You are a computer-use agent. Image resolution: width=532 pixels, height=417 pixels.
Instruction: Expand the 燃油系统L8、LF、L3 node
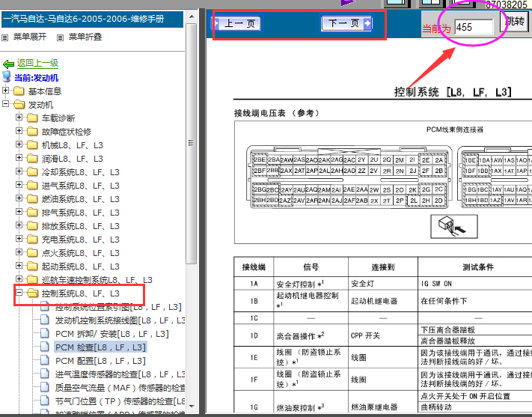click(19, 198)
